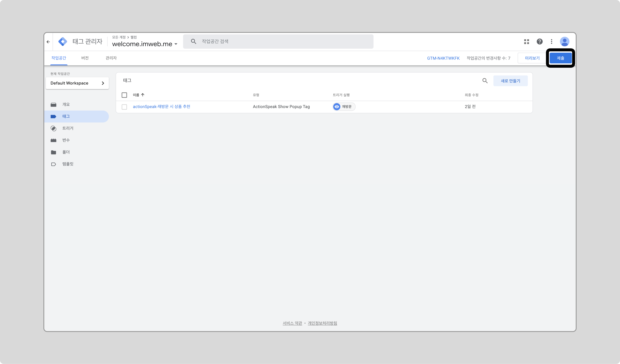Click the 모든 계정 breadcrumb

(119, 37)
